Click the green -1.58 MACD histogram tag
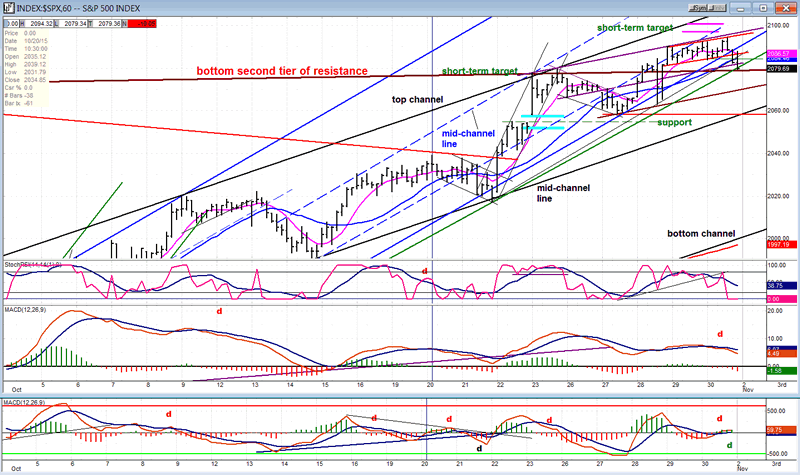Screen dimensions: 800x475 [781, 371]
